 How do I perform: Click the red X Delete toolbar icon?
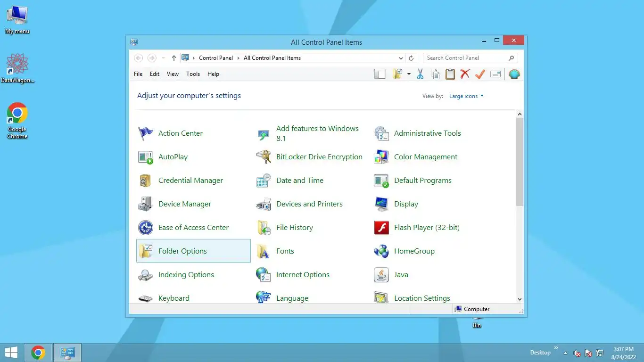pyautogui.click(x=465, y=74)
